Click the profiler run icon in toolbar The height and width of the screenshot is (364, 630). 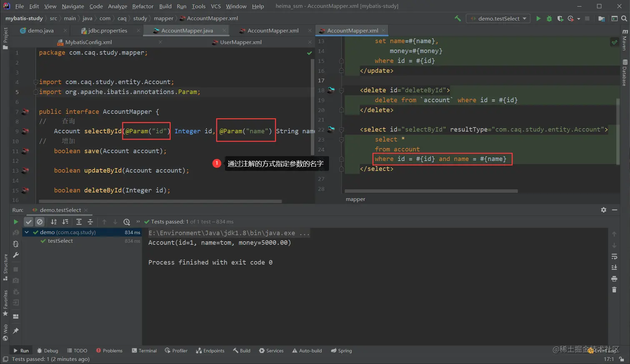570,18
